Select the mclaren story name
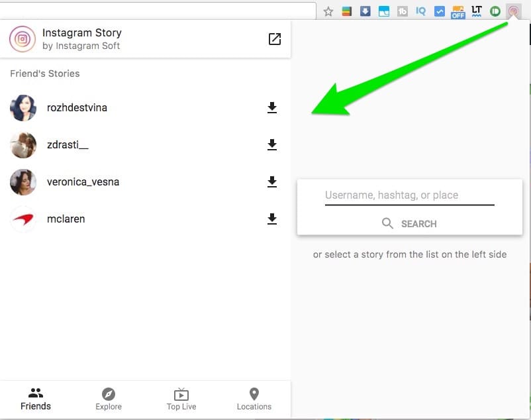The image size is (531, 420). tap(66, 219)
